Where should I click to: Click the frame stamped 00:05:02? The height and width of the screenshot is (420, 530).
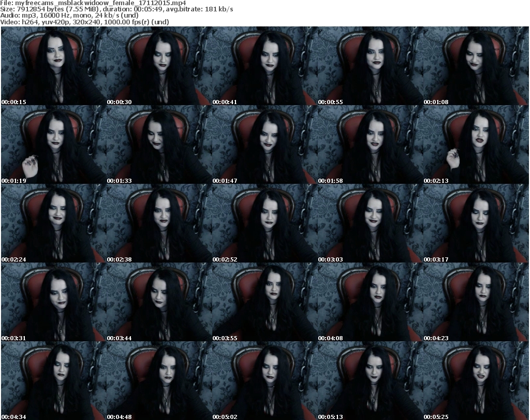264,381
